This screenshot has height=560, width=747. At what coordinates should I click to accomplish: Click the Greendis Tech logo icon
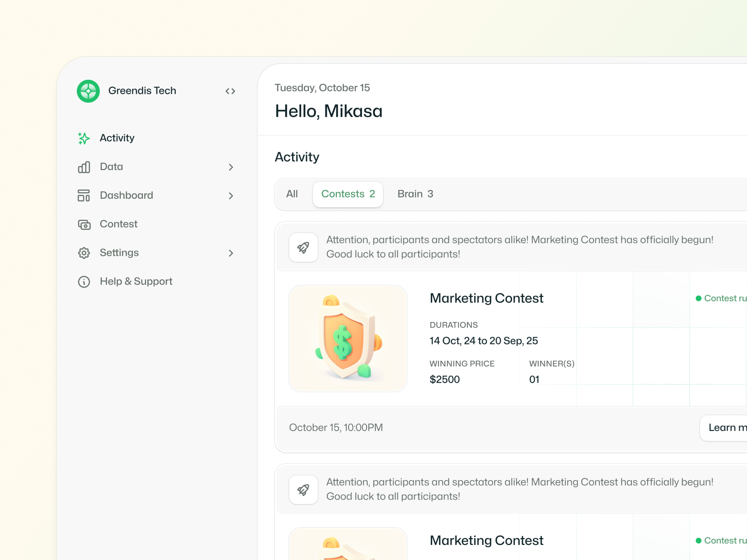tap(88, 91)
